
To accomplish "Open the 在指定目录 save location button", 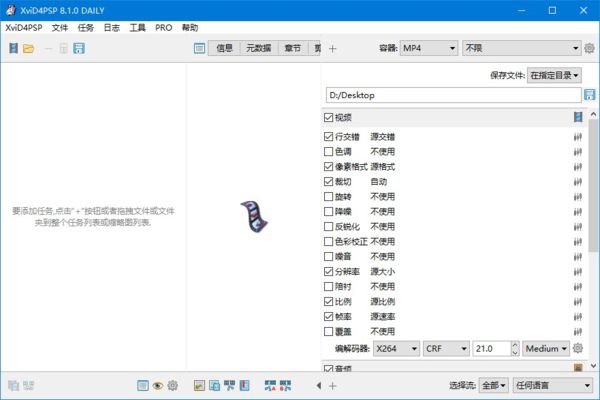I will (x=553, y=74).
